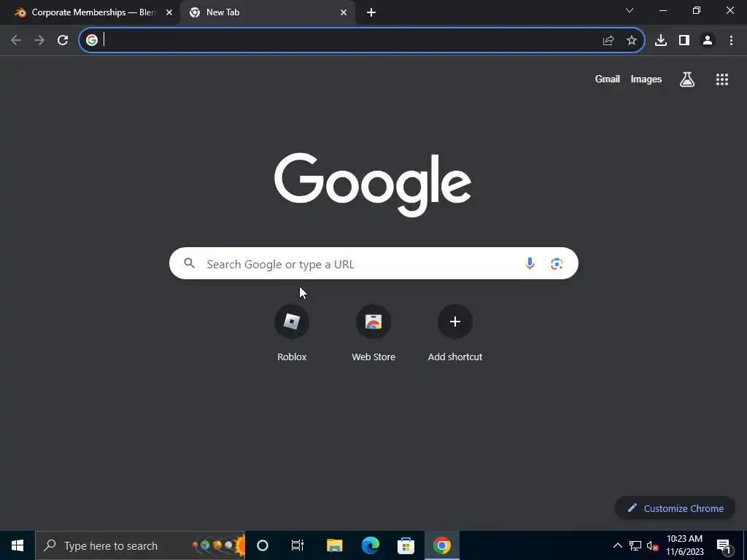Launch Microsoft Edge from the taskbar

coord(370,545)
